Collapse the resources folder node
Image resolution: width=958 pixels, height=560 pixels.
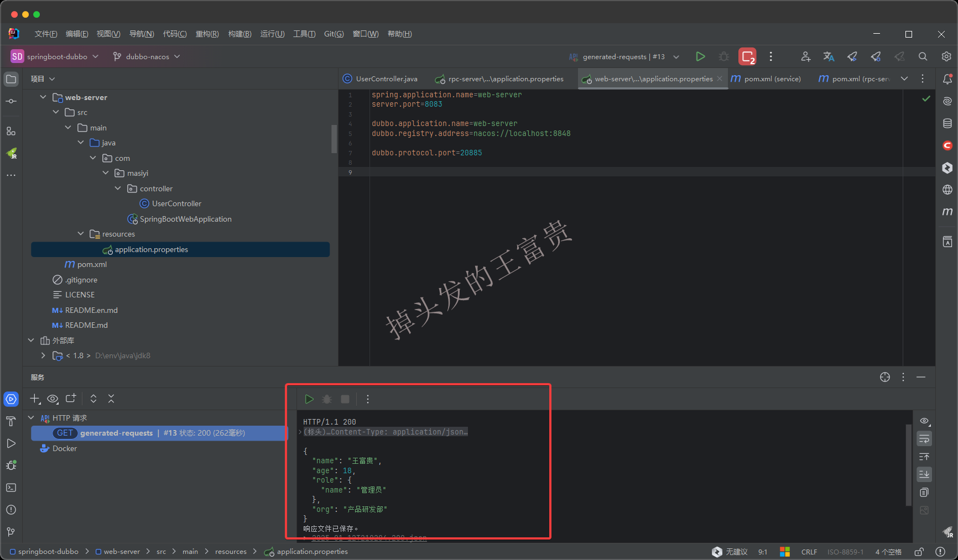[81, 234]
